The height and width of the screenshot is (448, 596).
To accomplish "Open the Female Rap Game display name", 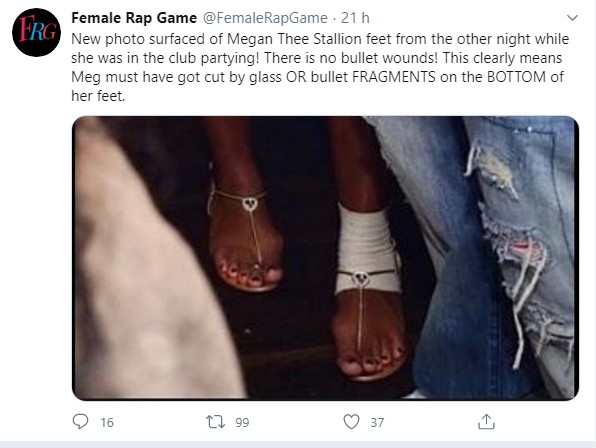I will [134, 18].
